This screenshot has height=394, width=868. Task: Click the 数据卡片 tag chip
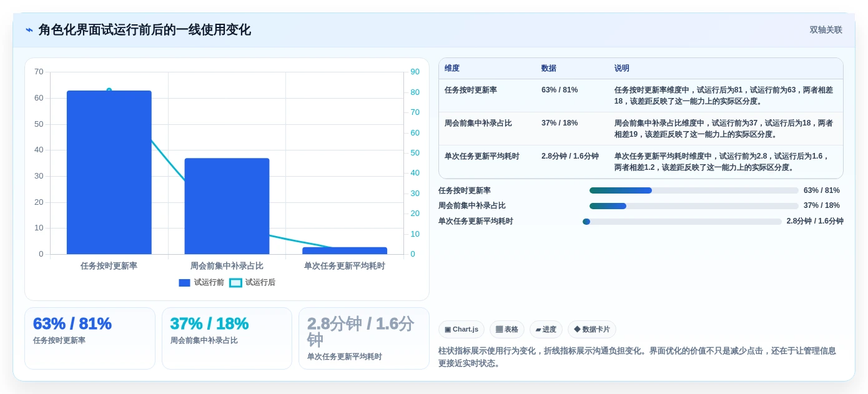tap(592, 330)
